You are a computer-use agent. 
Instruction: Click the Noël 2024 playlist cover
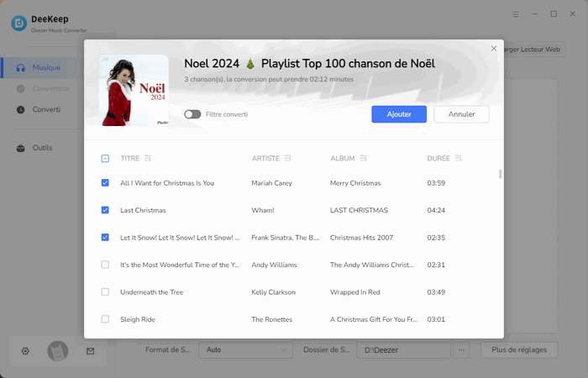click(134, 91)
